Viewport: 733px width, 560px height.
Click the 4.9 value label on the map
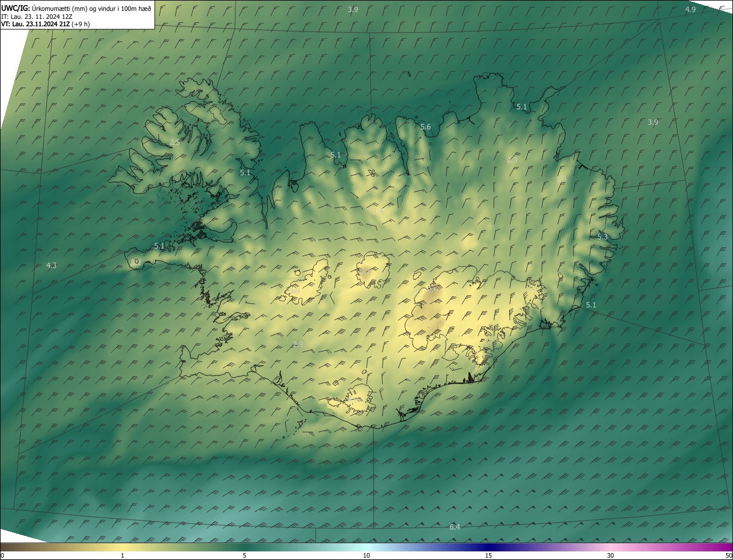(690, 10)
